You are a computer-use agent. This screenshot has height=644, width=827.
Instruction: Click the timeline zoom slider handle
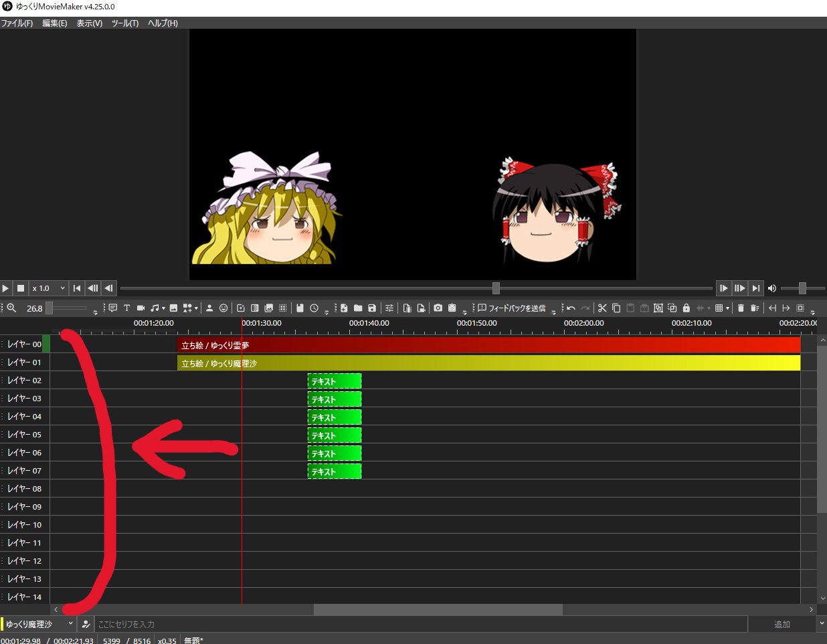click(49, 308)
